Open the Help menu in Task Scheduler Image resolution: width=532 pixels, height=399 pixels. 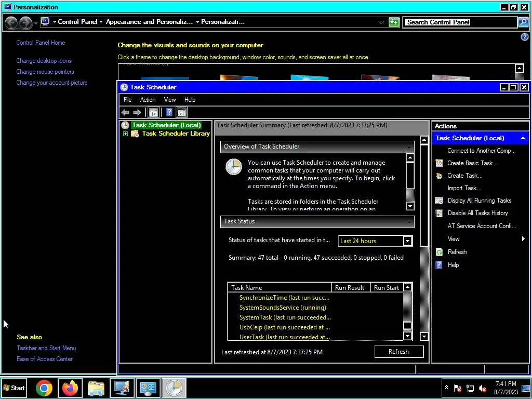click(190, 100)
